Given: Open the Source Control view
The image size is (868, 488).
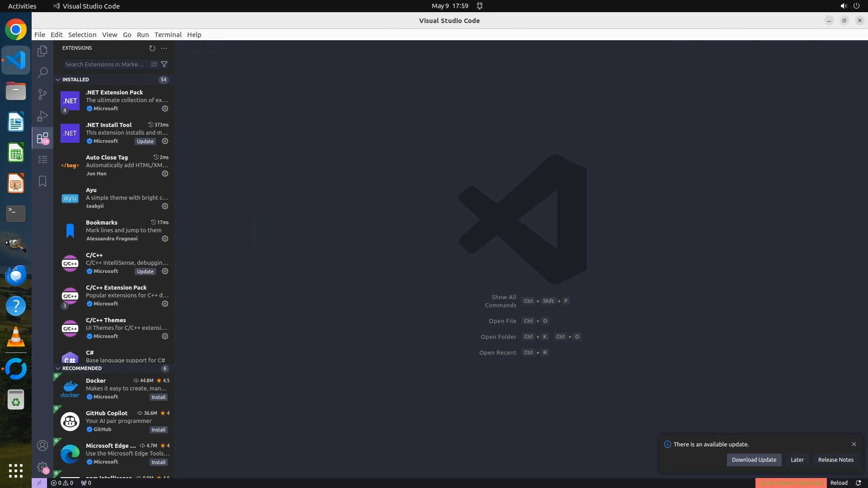Looking at the screenshot, I should click(x=42, y=94).
